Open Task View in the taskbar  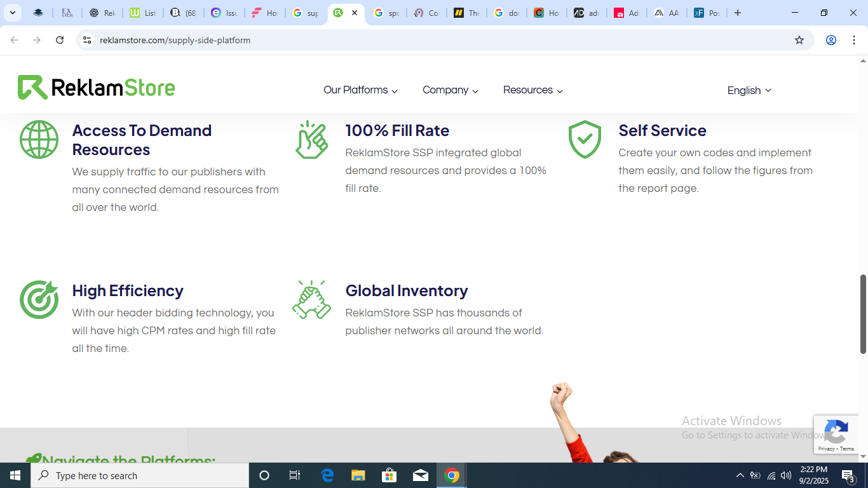point(295,475)
